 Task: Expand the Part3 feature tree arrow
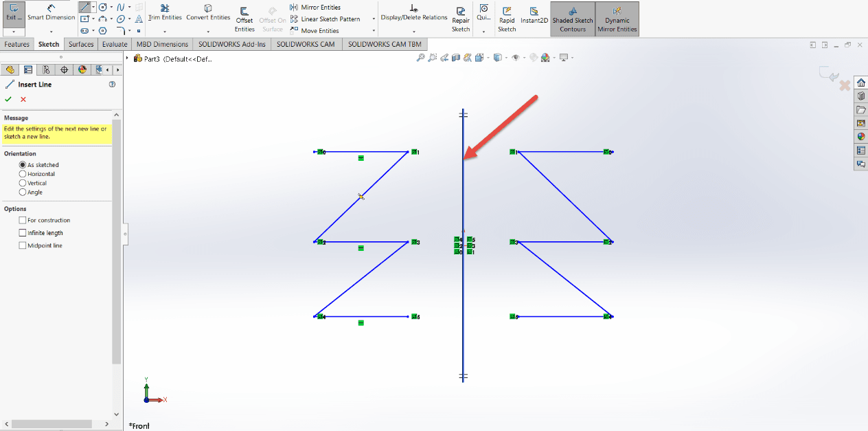[x=128, y=58]
